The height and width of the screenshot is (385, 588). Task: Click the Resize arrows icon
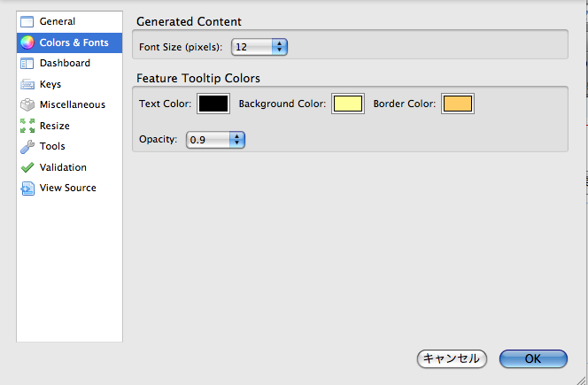[27, 126]
